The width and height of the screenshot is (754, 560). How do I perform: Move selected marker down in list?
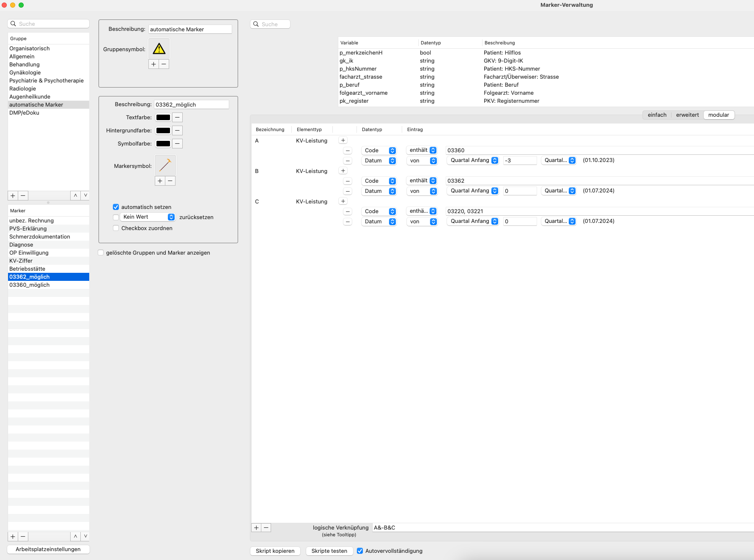(85, 536)
